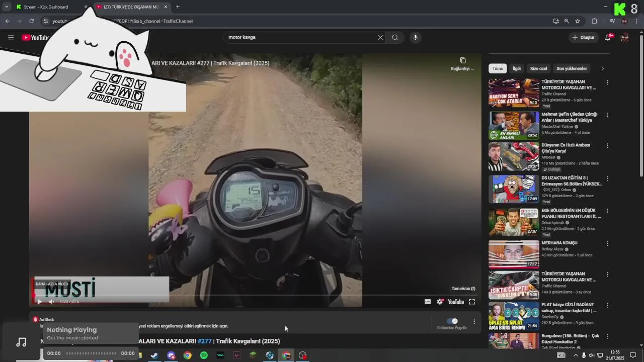644x362 pixels.
Task: Click the YouTube logo in the header
Action: point(35,38)
